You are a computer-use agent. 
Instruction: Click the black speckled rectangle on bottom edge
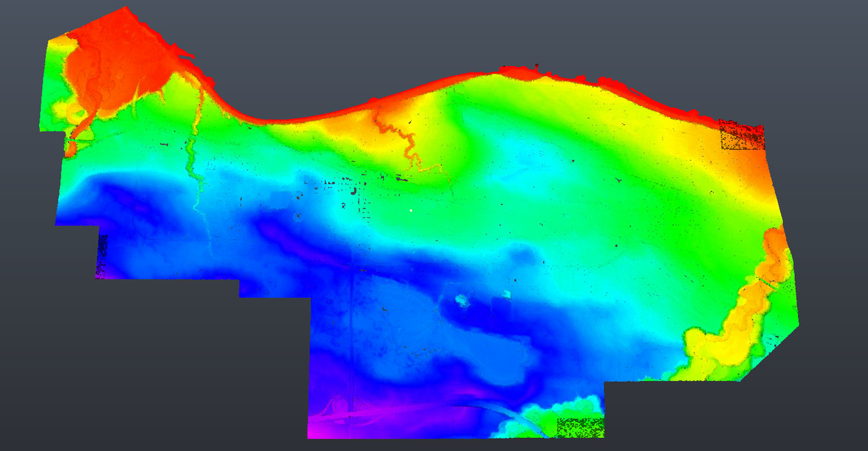[x=580, y=427]
